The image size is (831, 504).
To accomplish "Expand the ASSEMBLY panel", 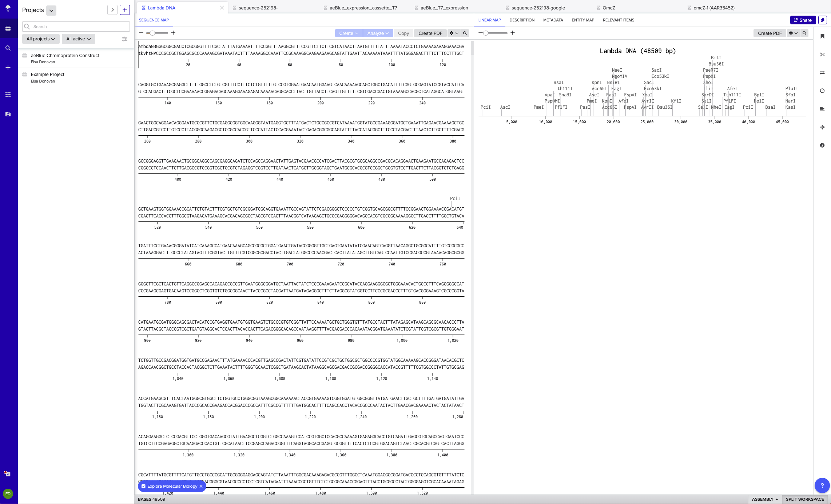I will 764,499.
